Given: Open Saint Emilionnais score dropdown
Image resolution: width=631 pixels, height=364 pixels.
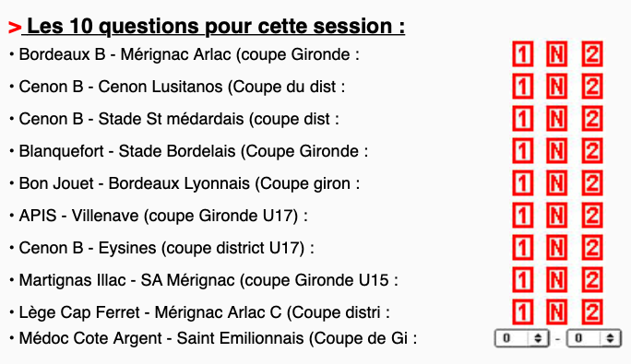Looking at the screenshot, I should pos(593,338).
